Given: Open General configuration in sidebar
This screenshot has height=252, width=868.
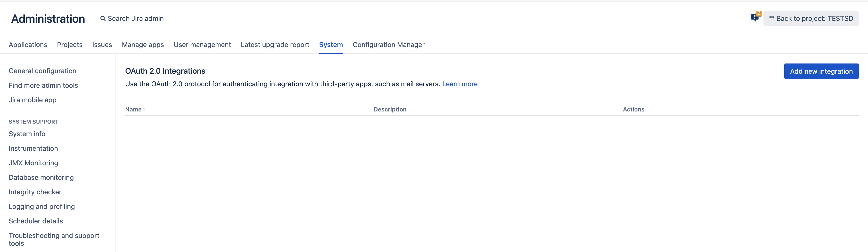Looking at the screenshot, I should 42,71.
